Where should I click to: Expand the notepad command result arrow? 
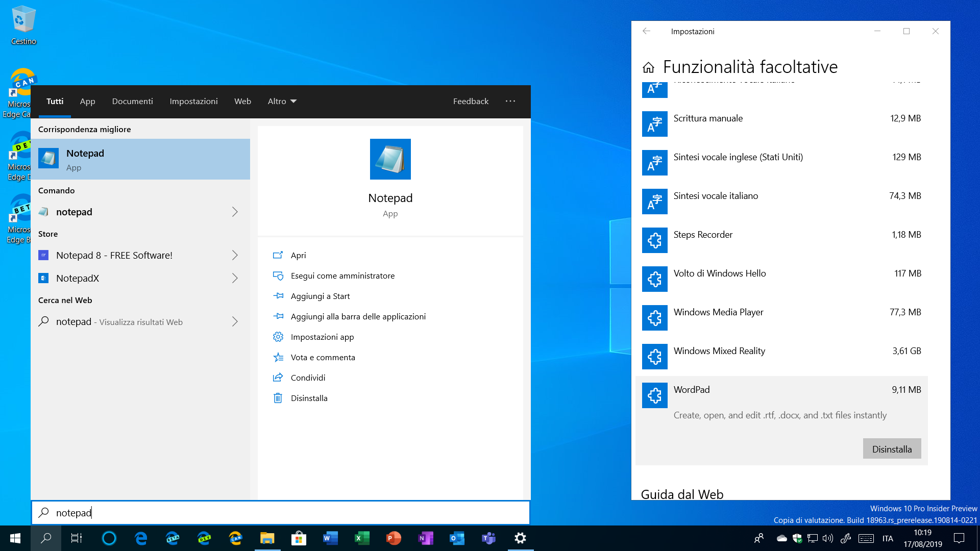[x=235, y=212]
